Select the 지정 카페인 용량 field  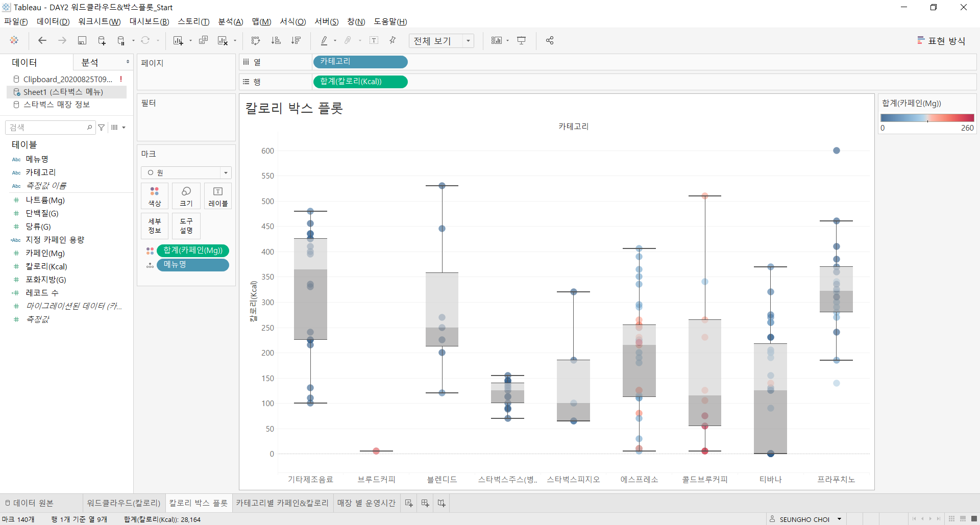tap(55, 240)
